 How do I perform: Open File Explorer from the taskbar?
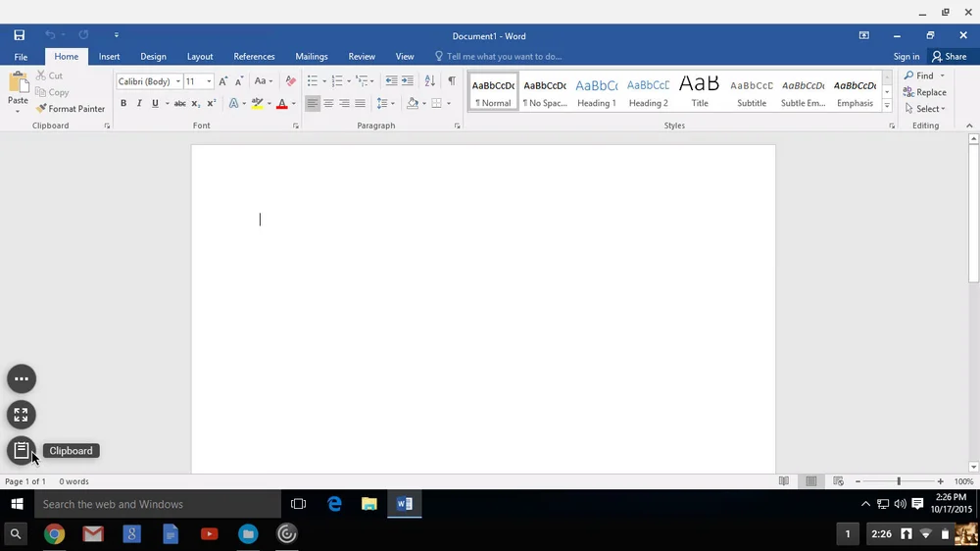pos(368,504)
